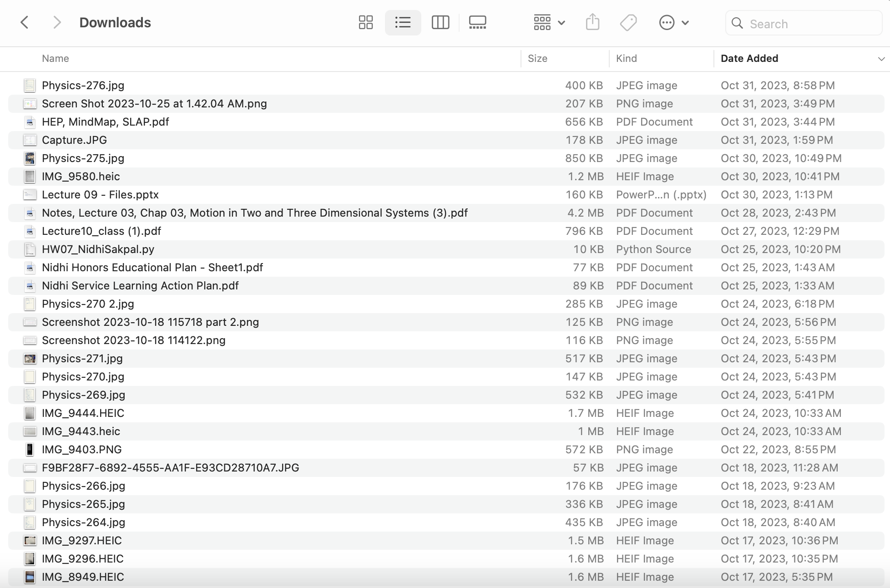Image resolution: width=890 pixels, height=588 pixels.
Task: Toggle sort order chevron on Date Added
Action: pyautogui.click(x=881, y=59)
